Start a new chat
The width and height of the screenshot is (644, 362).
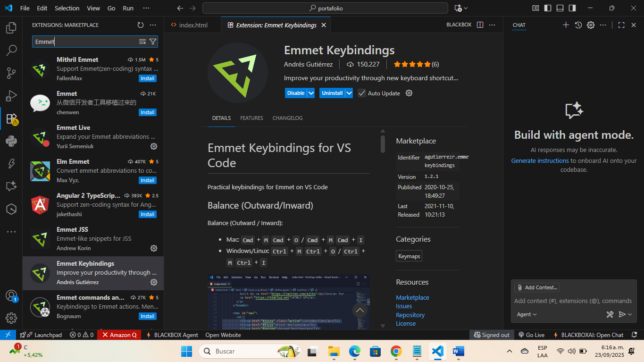point(566,25)
